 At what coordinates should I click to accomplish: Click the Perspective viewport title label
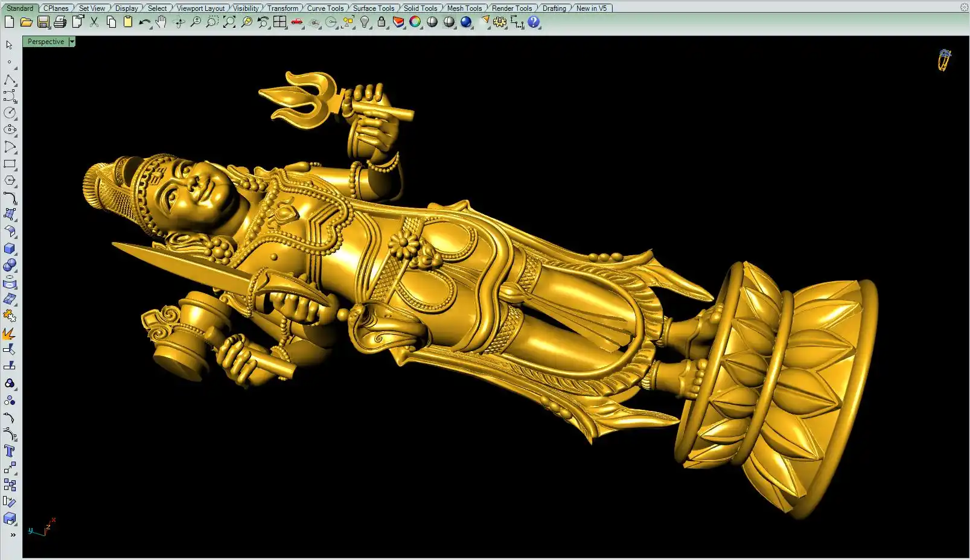coord(46,42)
